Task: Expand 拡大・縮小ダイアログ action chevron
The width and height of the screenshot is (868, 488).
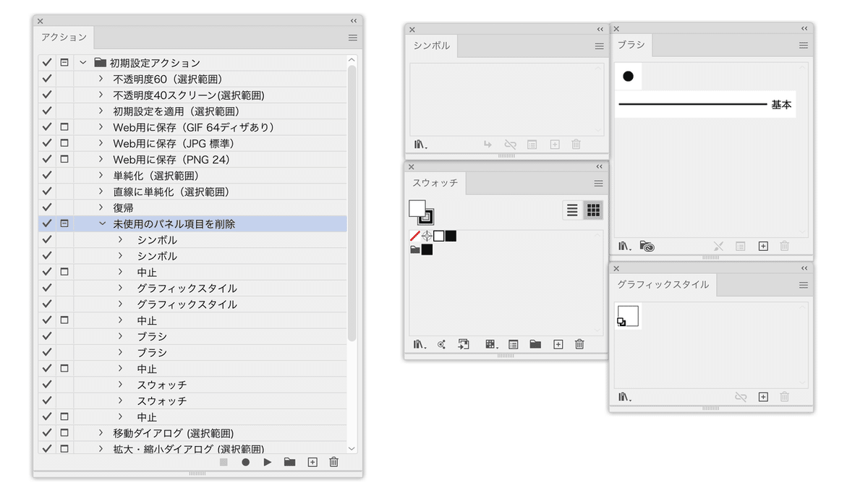Action: coord(101,449)
